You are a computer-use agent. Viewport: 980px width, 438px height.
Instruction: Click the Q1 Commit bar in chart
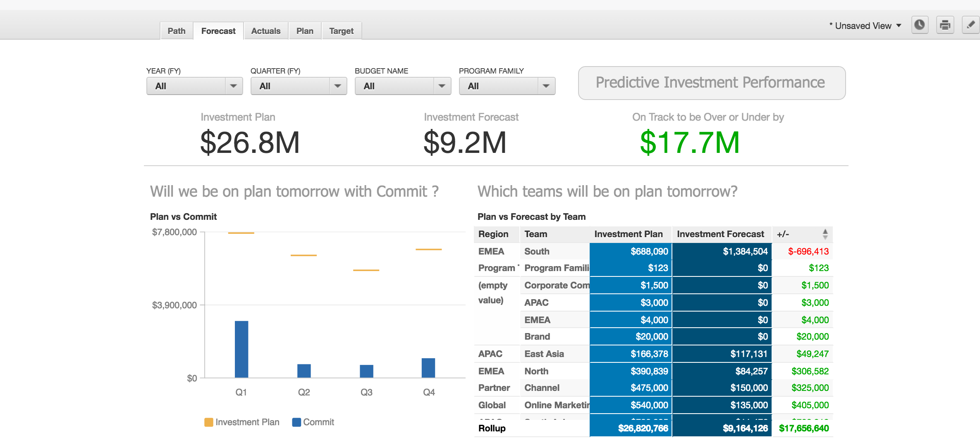tap(241, 349)
